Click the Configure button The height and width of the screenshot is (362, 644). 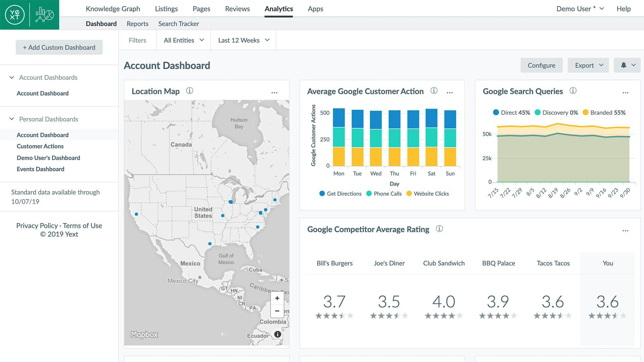click(x=541, y=65)
